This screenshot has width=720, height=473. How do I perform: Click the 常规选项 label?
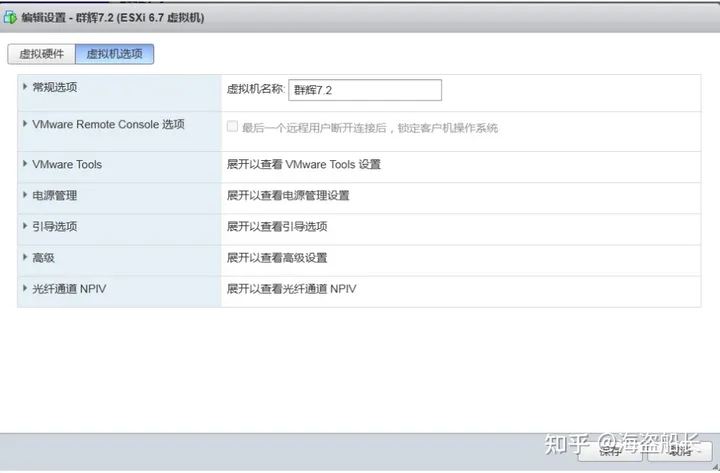click(x=55, y=87)
